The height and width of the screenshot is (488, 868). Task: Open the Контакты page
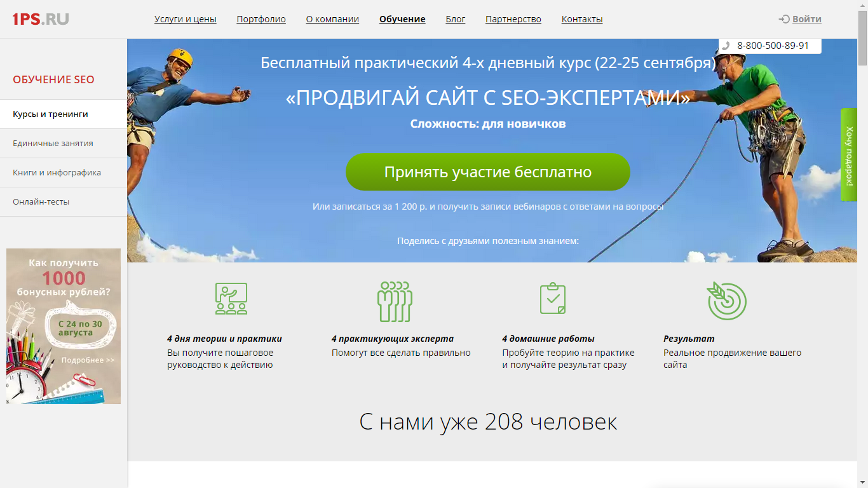582,19
